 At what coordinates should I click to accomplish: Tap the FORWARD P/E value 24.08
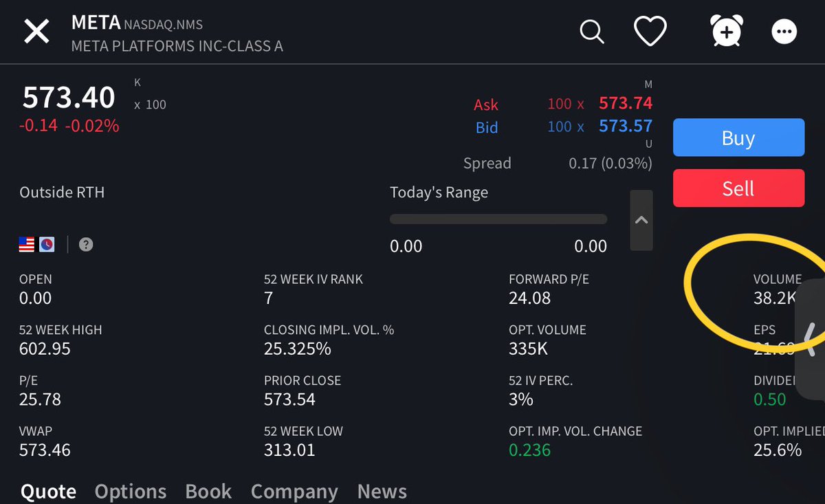tap(530, 298)
